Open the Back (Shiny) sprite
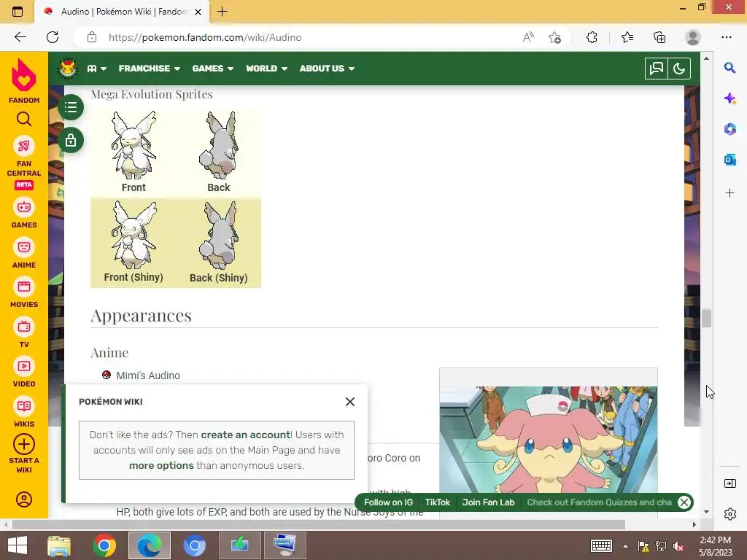Screen dimensions: 747x560 pos(219,236)
